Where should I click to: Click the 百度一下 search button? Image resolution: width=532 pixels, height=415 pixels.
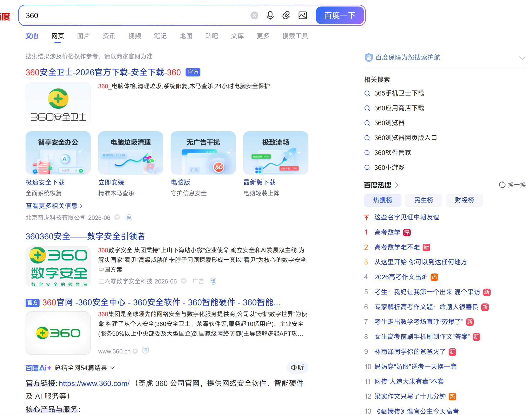click(x=340, y=16)
